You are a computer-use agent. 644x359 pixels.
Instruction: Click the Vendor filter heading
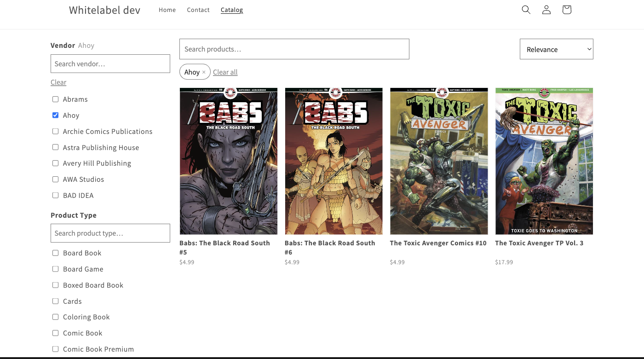click(x=63, y=46)
